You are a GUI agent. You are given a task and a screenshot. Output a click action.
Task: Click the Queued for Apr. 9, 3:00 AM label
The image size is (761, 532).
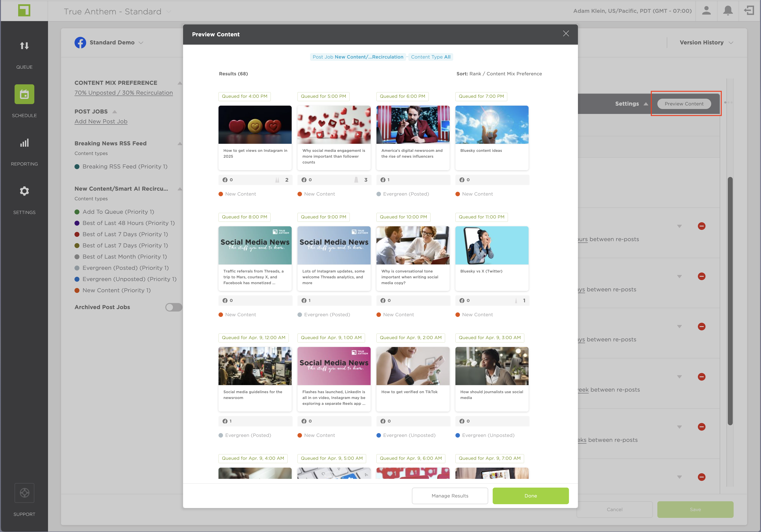coord(490,338)
